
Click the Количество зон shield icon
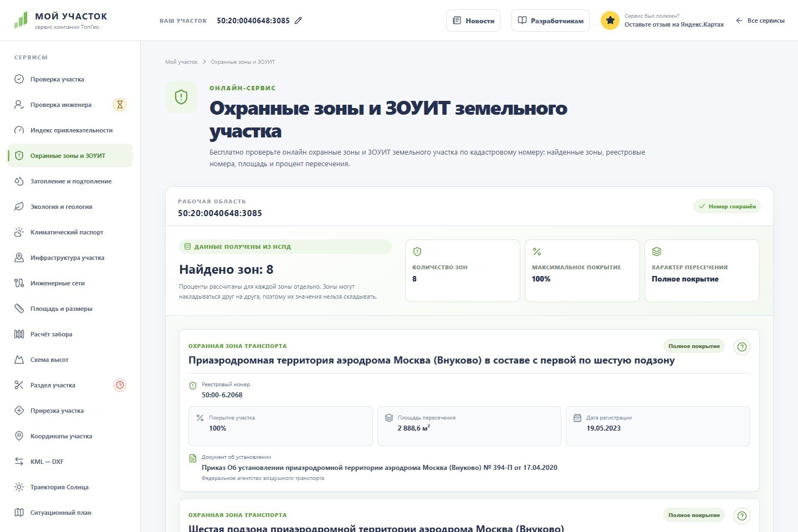coord(417,252)
